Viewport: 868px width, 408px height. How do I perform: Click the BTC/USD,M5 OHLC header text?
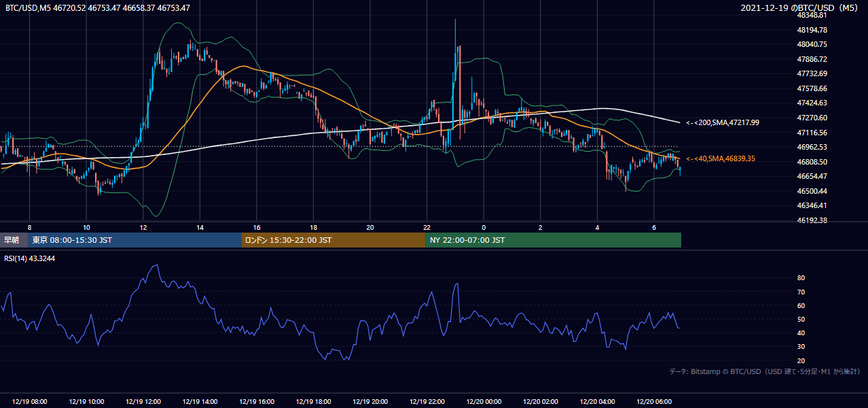98,8
